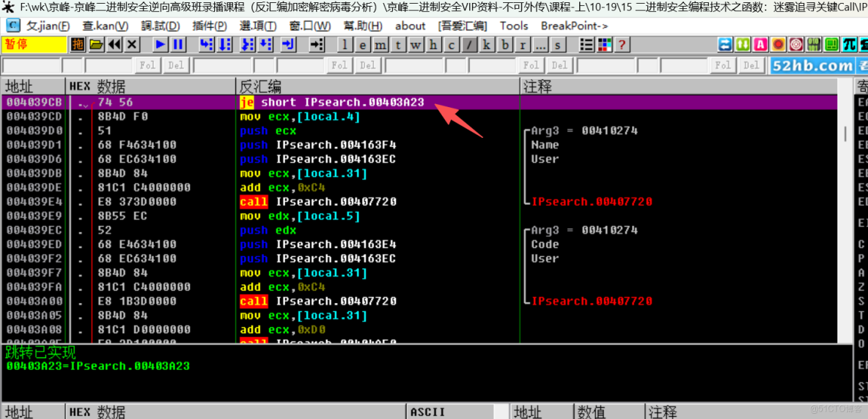Show the Call stack via the k button
The height and width of the screenshot is (419, 868).
(x=487, y=45)
